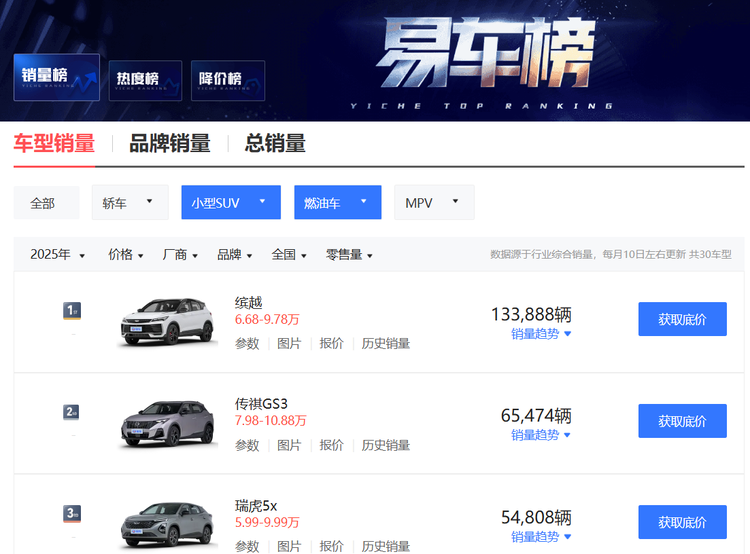The width and height of the screenshot is (750, 554).
Task: Click 获取底价 button for 传祺GS3
Action: tap(682, 421)
